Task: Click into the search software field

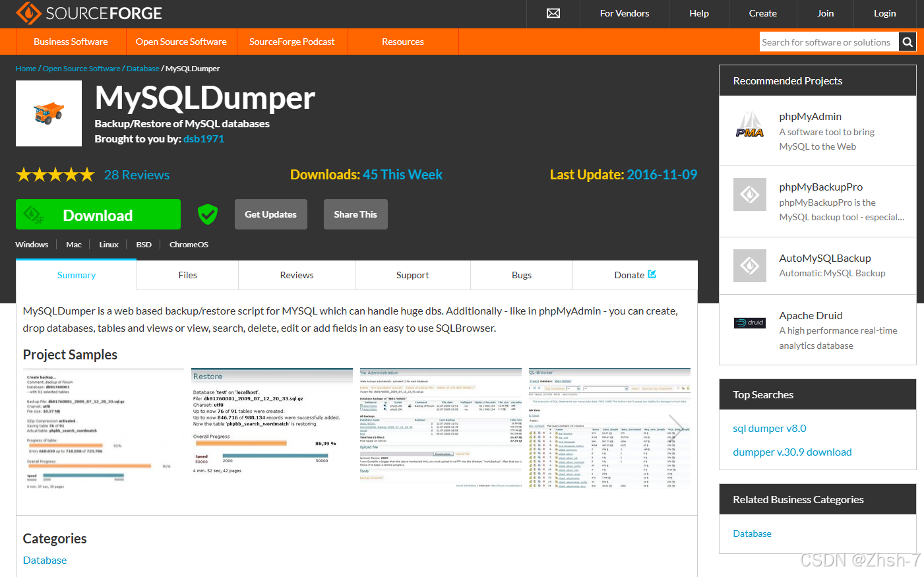Action: click(829, 42)
